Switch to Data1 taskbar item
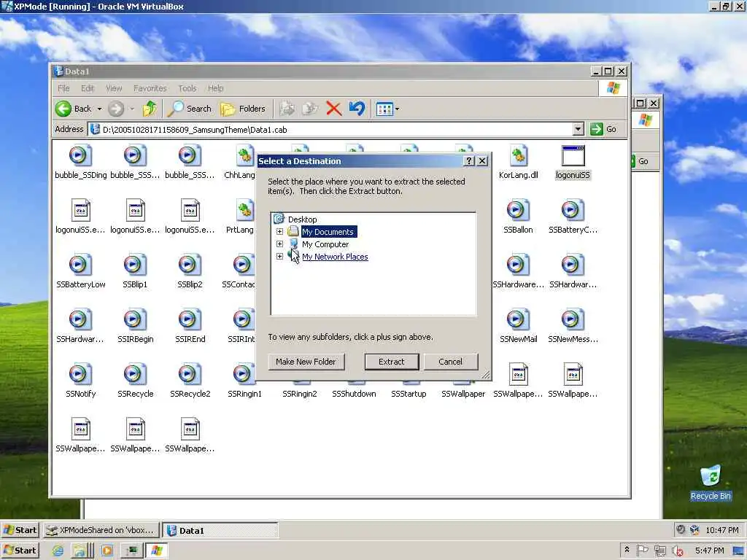Viewport: 747px width, 560px height. pos(220,531)
